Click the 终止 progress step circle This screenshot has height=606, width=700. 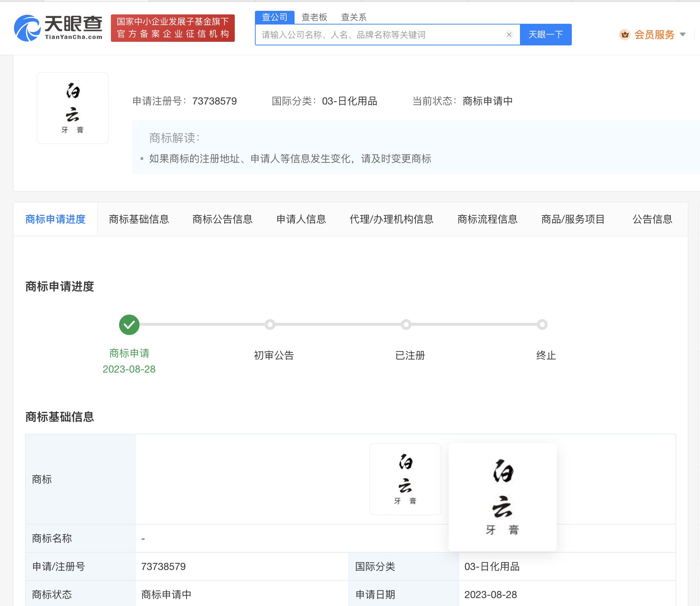[542, 325]
